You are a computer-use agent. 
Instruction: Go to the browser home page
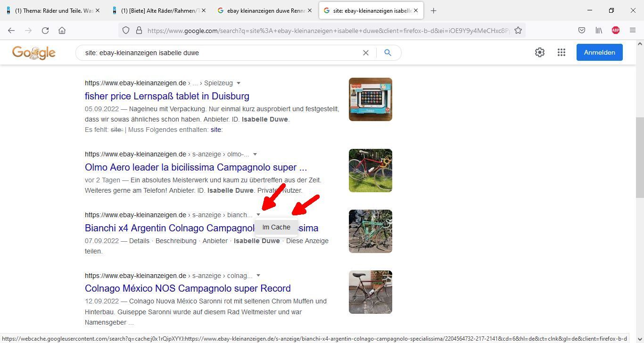[62, 30]
